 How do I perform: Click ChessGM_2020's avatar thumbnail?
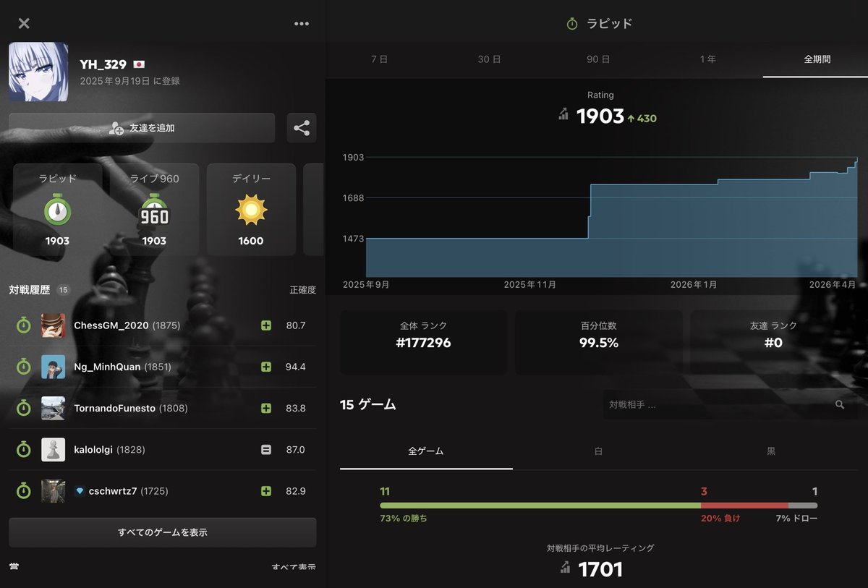tap(53, 325)
